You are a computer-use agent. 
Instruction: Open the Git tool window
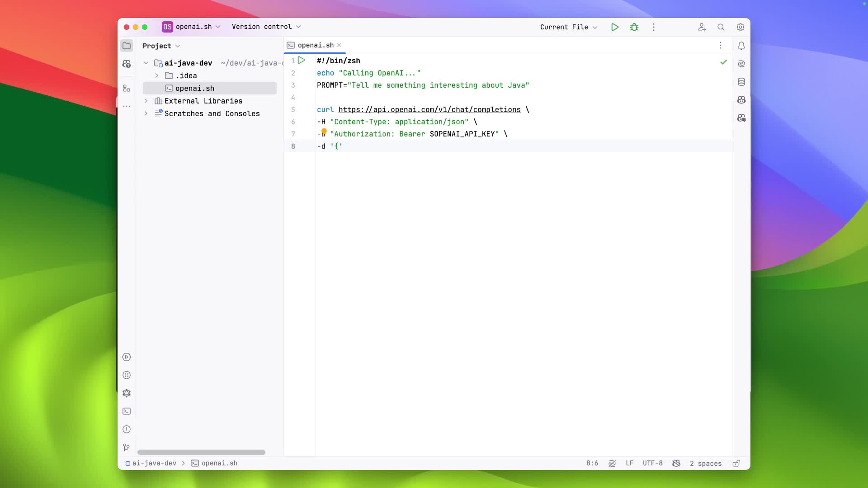pyautogui.click(x=127, y=447)
